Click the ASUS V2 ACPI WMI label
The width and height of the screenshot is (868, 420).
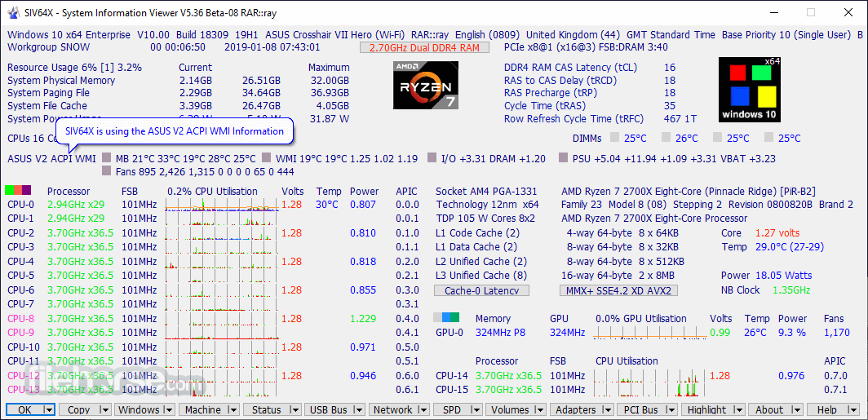click(x=51, y=159)
